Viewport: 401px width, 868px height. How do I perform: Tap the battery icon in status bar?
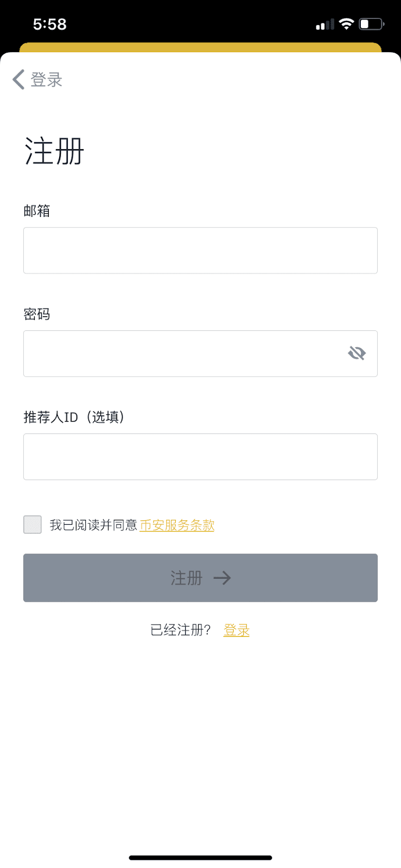coord(372,24)
